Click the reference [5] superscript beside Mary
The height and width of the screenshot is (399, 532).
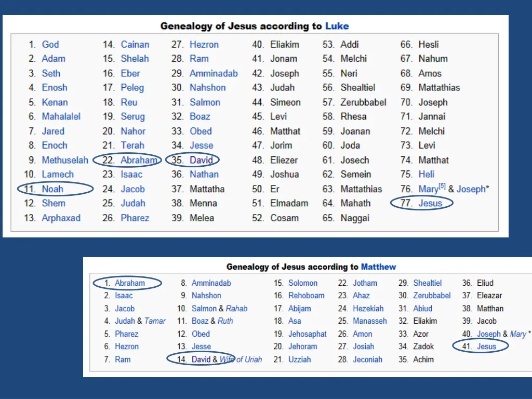442,186
